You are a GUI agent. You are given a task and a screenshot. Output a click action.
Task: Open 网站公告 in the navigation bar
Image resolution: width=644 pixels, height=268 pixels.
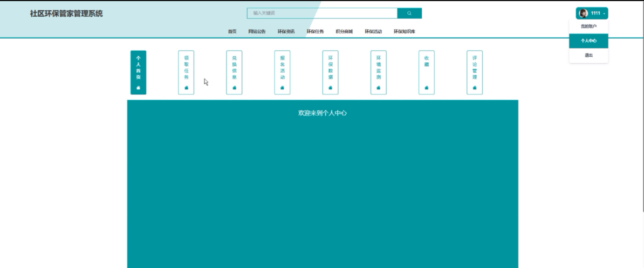pyautogui.click(x=257, y=32)
